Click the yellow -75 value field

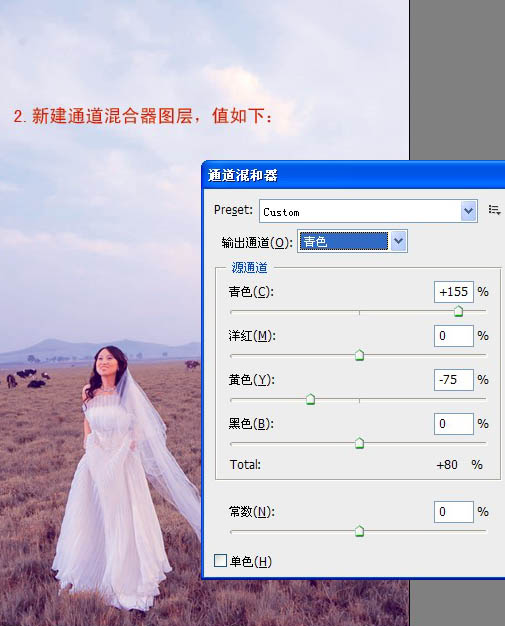click(x=454, y=380)
